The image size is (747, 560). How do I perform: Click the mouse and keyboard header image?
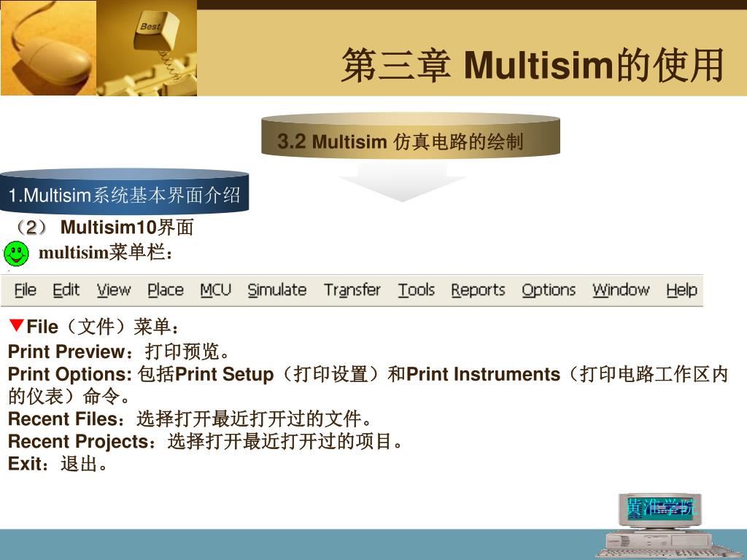98,47
